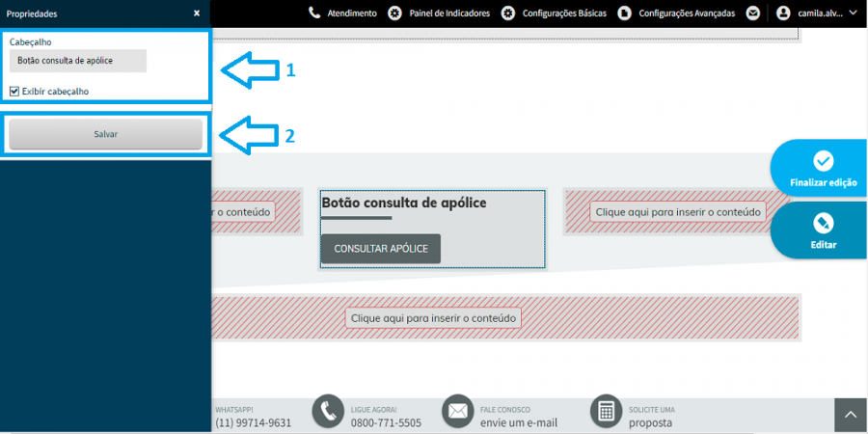
Task: Click the calculator icon for proposta
Action: pyautogui.click(x=607, y=411)
